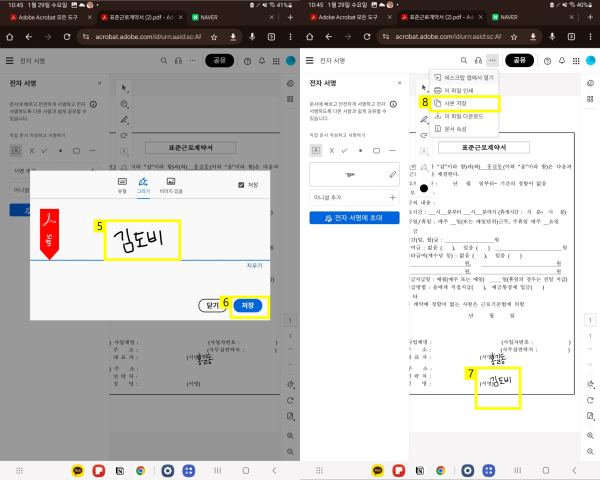Click the address bar on right screen

point(448,37)
